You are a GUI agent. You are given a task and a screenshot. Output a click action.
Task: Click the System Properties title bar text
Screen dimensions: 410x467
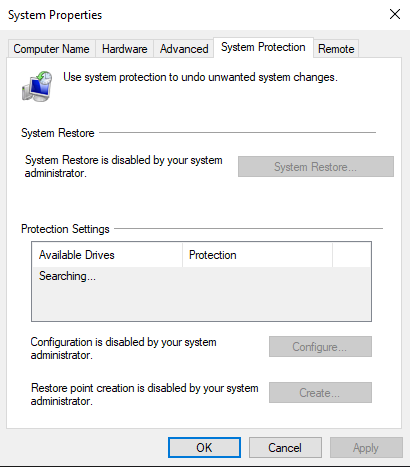click(55, 15)
